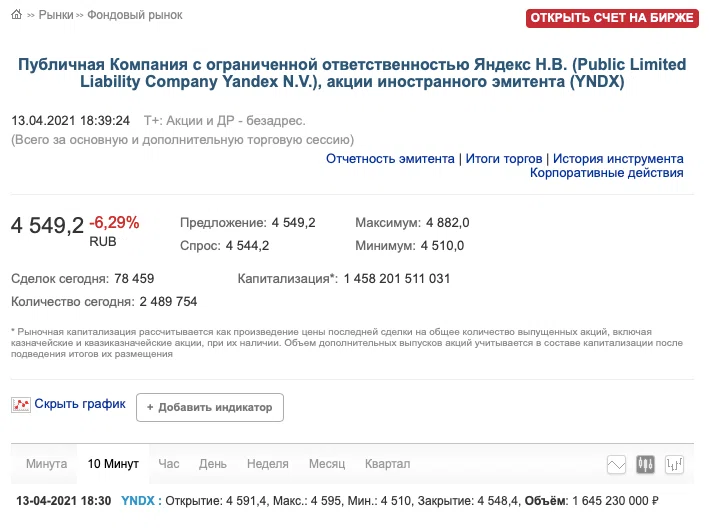Open the История инструмента link
The height and width of the screenshot is (528, 709).
coord(618,158)
